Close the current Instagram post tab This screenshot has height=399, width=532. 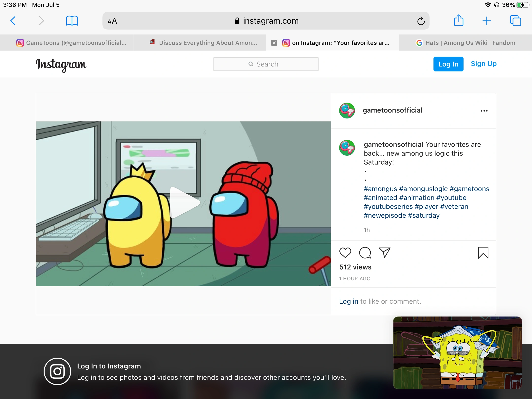point(274,43)
